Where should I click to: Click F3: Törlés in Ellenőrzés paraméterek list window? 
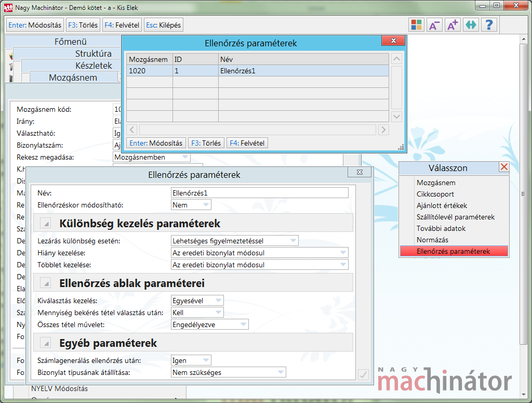coord(206,143)
